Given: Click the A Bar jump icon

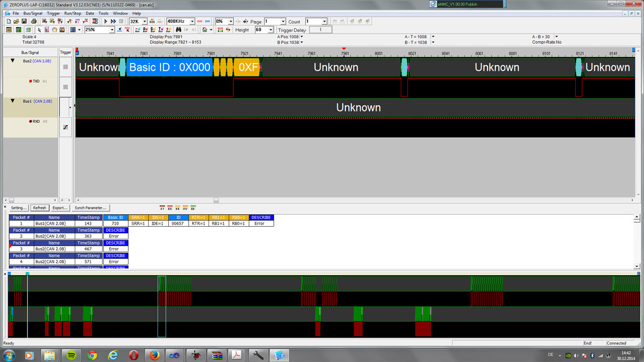Looking at the screenshot, I should pyautogui.click(x=146, y=30).
